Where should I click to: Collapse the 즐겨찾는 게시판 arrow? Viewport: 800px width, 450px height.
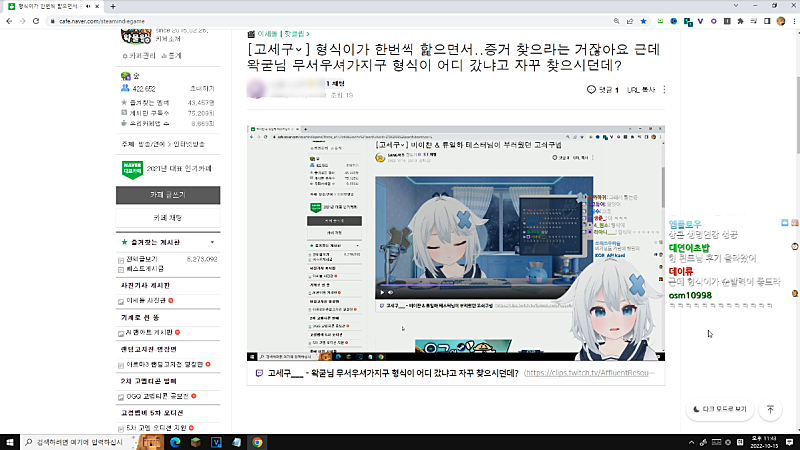click(x=212, y=242)
